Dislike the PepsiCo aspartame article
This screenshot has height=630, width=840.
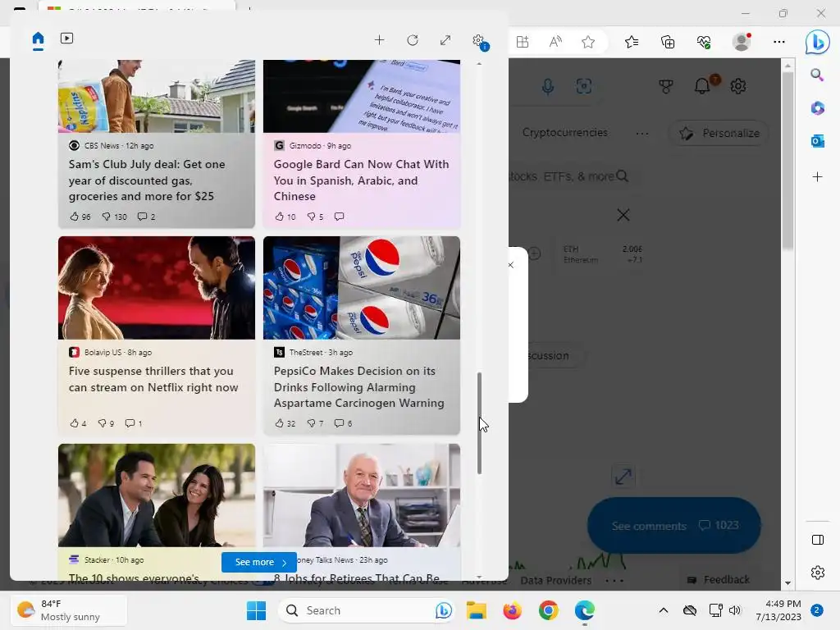(x=315, y=423)
